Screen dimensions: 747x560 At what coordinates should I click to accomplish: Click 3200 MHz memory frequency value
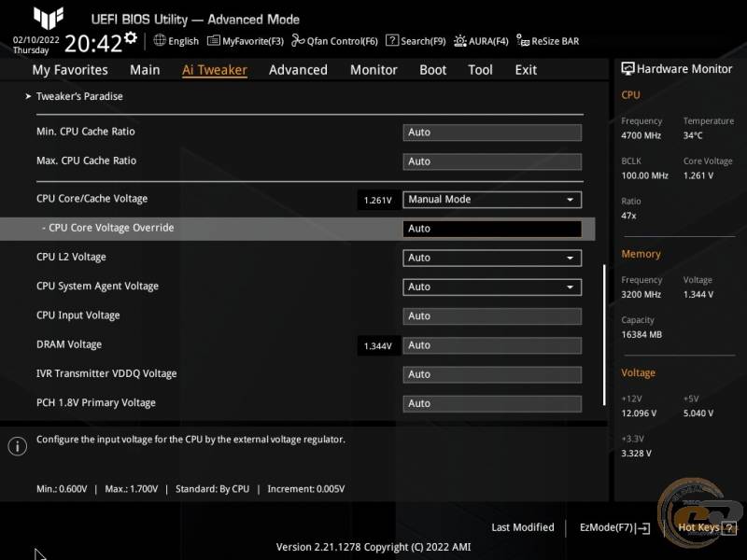click(x=641, y=295)
